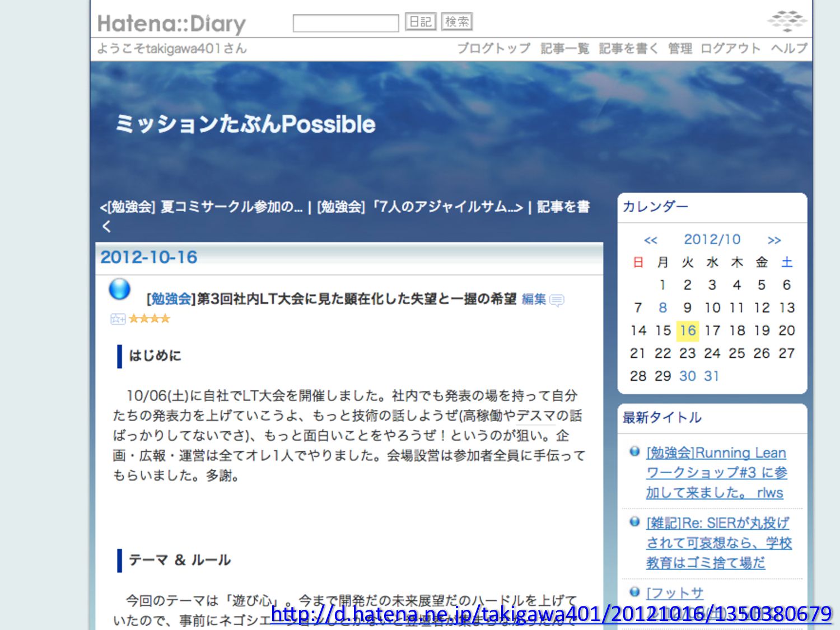Click the [勉強会] category tag in article title
The image size is (840, 630).
[x=171, y=299]
